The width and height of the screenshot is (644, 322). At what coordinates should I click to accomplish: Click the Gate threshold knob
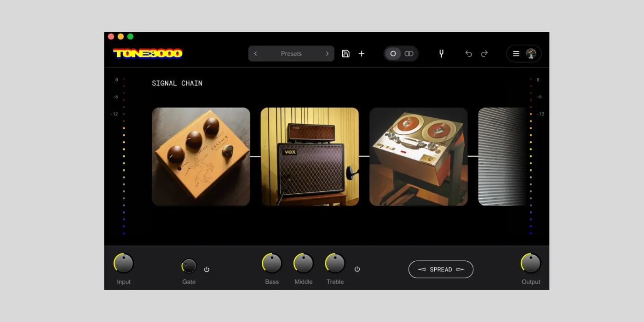(x=189, y=266)
